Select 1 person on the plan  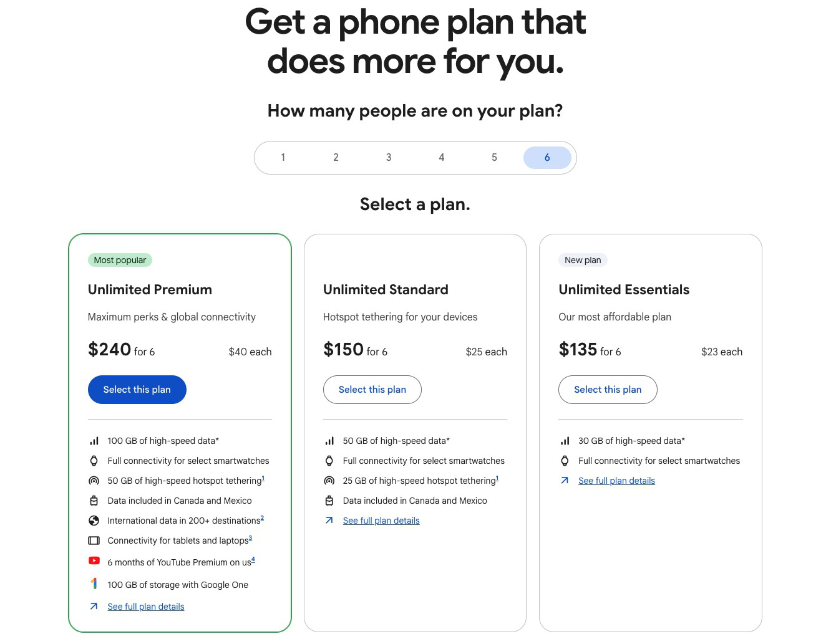point(283,157)
